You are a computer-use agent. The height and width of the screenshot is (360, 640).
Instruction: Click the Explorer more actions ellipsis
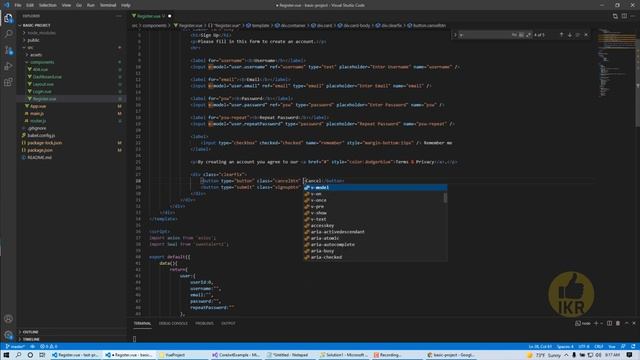tap(119, 16)
